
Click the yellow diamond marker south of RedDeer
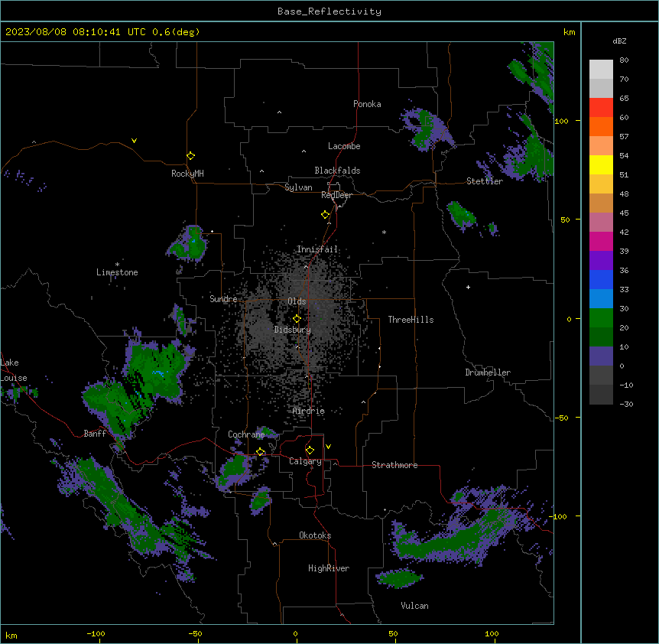click(x=326, y=215)
